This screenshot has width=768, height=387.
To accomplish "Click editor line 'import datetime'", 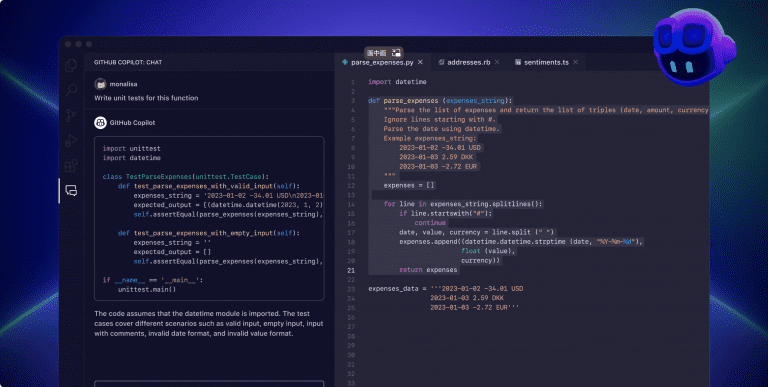I will tap(397, 82).
